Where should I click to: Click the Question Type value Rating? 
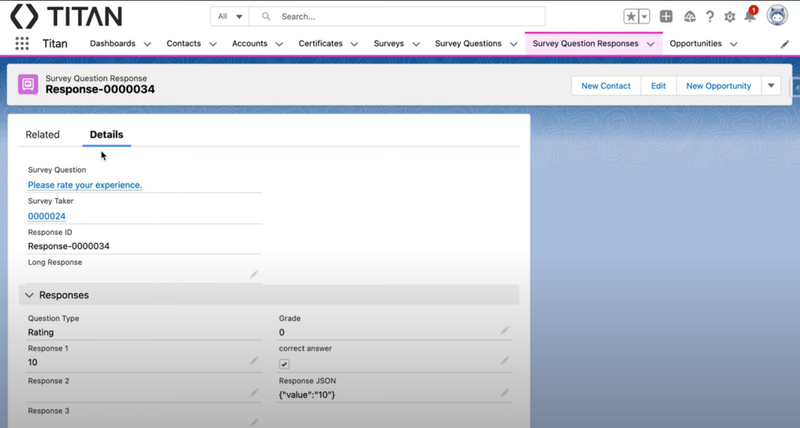pyautogui.click(x=41, y=332)
